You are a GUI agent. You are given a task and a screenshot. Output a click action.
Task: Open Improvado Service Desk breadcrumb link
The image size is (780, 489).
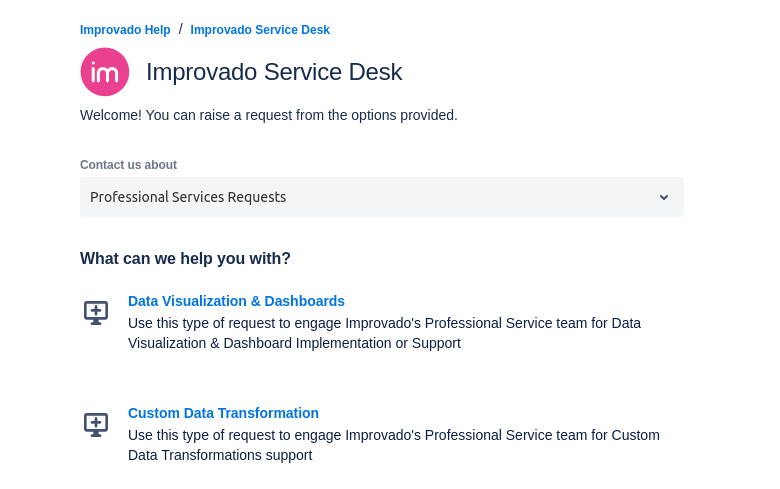point(260,30)
